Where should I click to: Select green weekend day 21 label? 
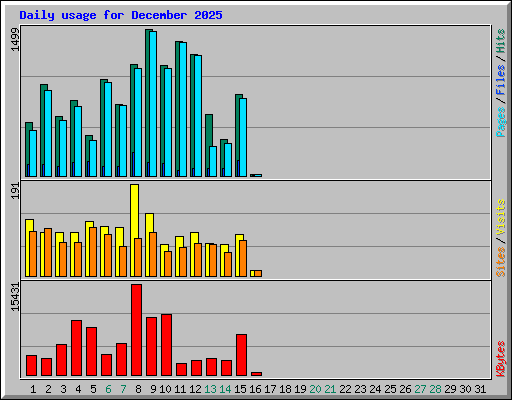[x=330, y=389]
